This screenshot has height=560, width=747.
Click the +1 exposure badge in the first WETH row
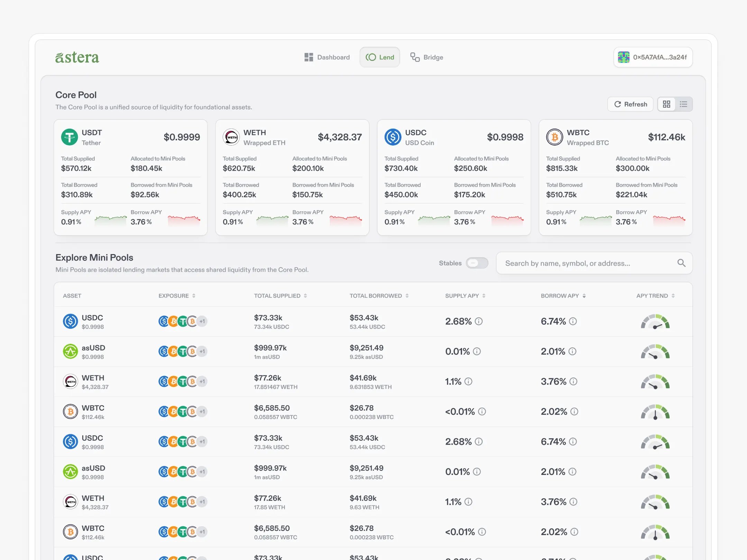point(202,382)
